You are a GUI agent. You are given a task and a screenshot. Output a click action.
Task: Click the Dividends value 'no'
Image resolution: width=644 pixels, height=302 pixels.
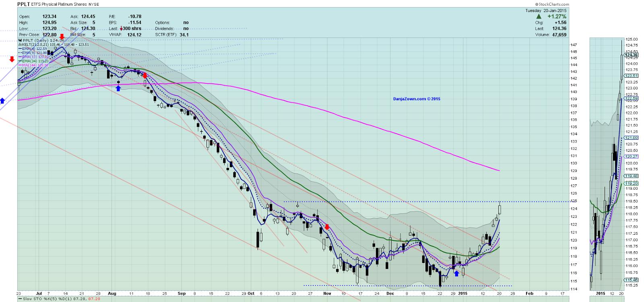[x=186, y=29]
